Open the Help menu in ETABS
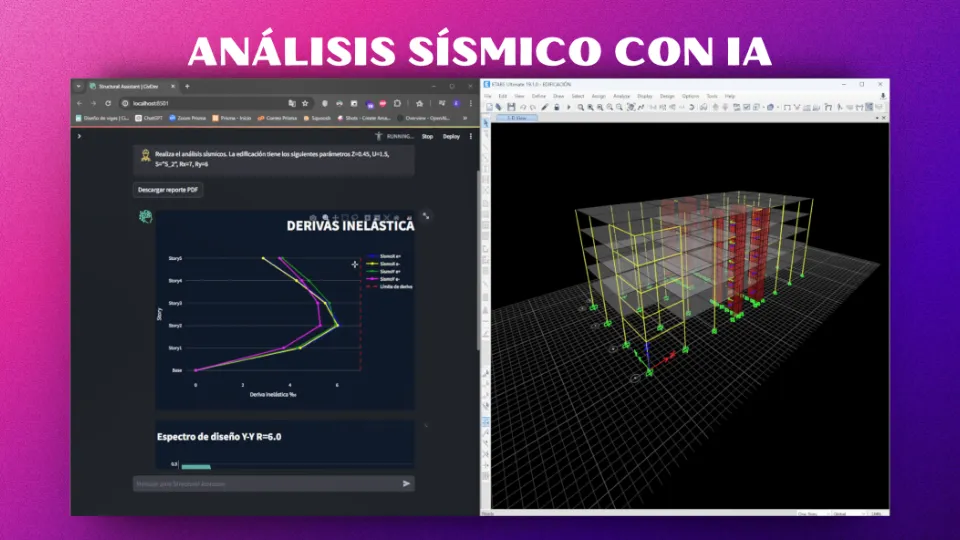Screen dimensions: 960x540 point(730,96)
